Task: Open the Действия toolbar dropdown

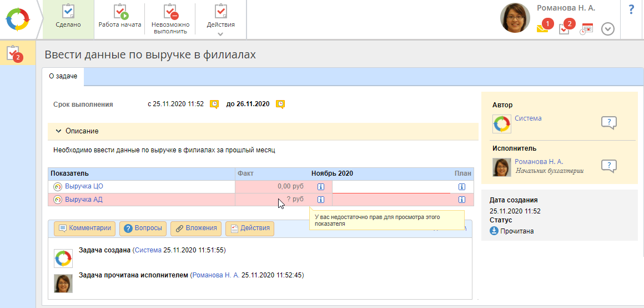Action: click(220, 18)
